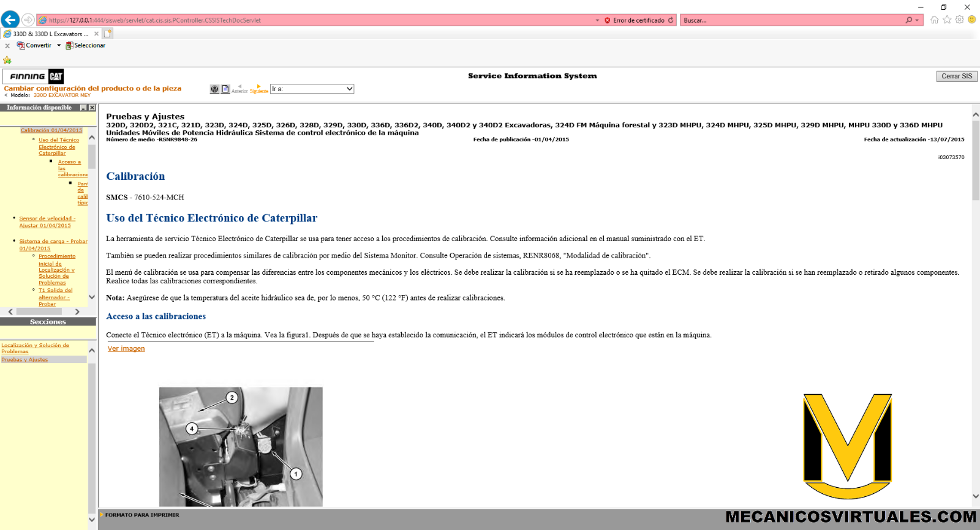Image resolution: width=980 pixels, height=530 pixels.
Task: Refresh the page using reload icon
Action: tap(671, 20)
